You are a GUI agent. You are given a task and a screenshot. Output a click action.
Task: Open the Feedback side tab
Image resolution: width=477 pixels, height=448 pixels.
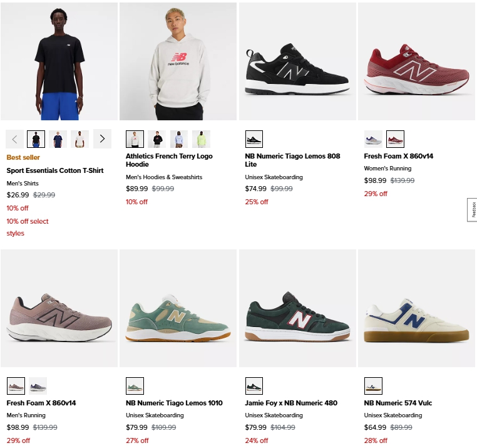(473, 209)
